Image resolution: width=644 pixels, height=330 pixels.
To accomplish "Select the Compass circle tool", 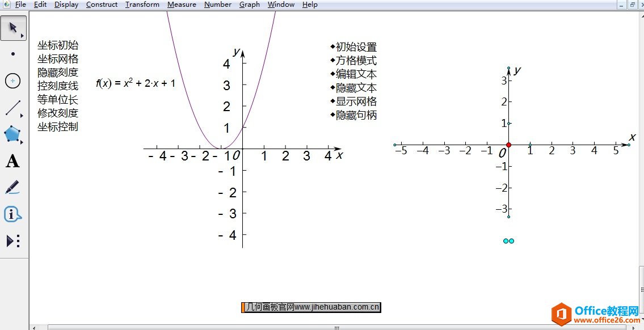I will (x=13, y=81).
